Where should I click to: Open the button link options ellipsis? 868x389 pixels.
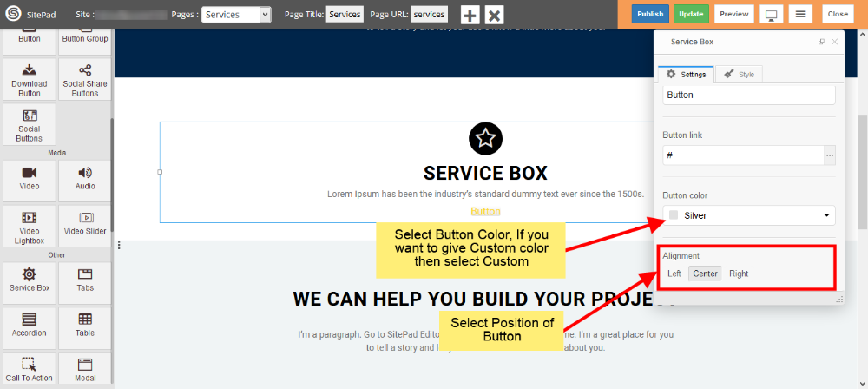tap(829, 155)
